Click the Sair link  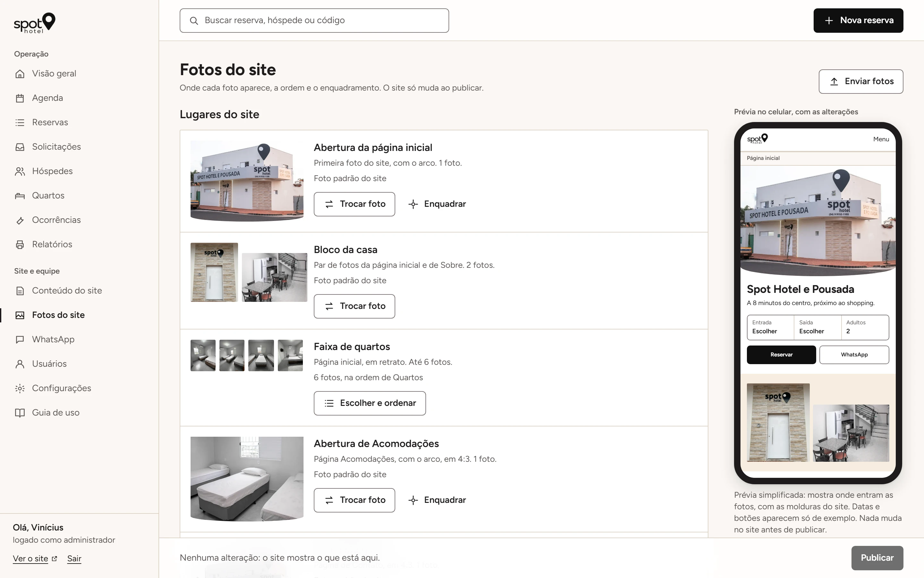[x=74, y=559]
